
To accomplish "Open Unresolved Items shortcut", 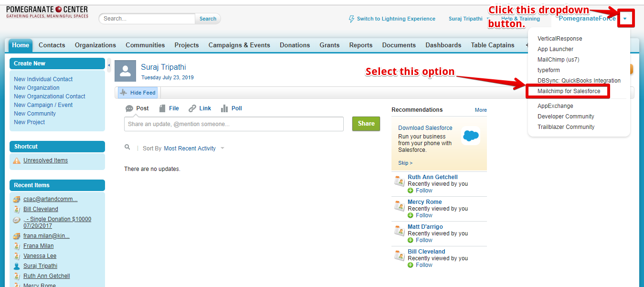I will (46, 160).
